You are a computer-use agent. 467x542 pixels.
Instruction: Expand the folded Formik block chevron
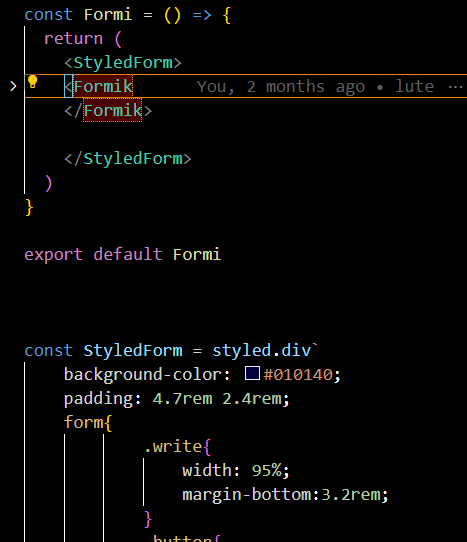coord(13,86)
